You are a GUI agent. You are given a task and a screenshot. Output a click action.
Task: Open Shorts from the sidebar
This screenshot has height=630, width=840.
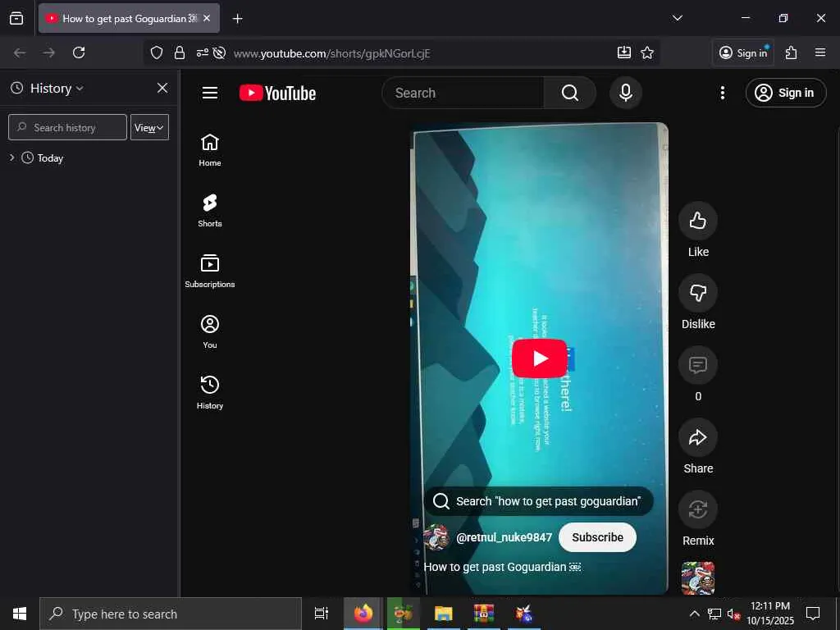(209, 211)
